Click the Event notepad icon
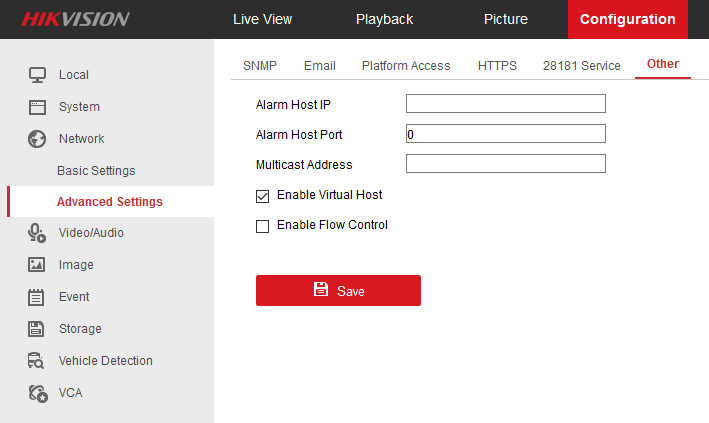Screen dimensions: 709x423 click(x=37, y=297)
